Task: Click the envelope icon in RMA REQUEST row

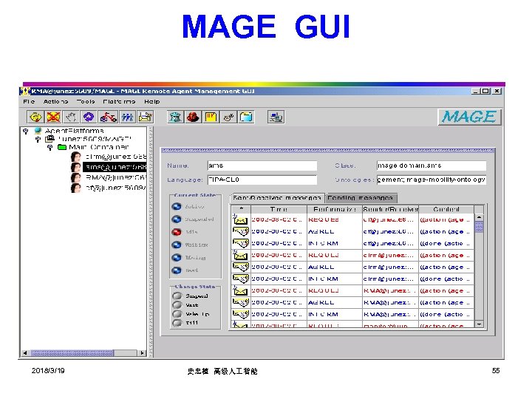Action: coord(240,290)
